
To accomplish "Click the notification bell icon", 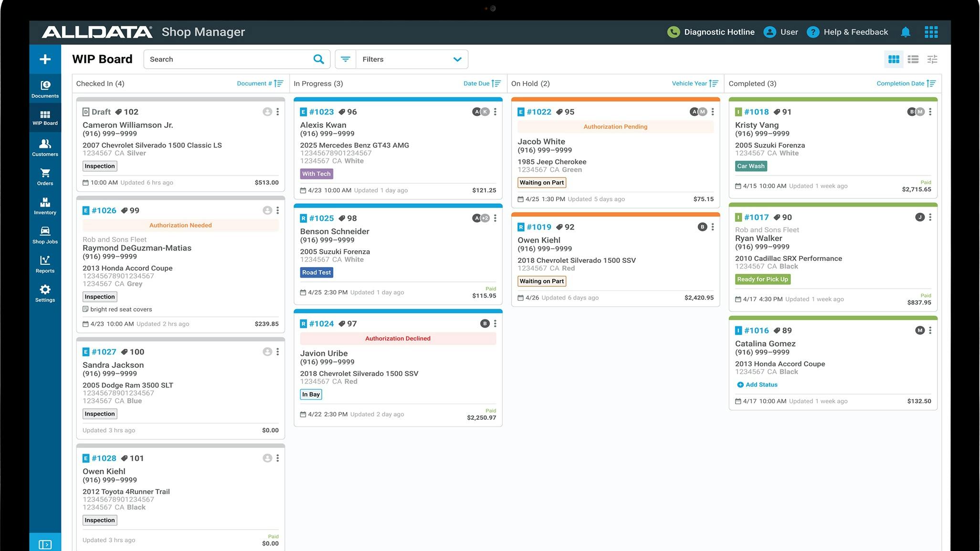I will 906,32.
